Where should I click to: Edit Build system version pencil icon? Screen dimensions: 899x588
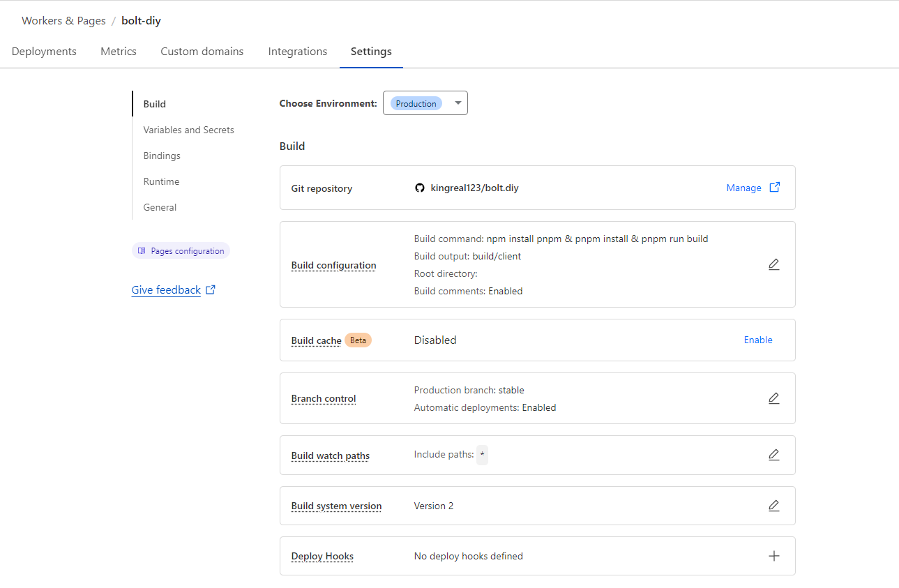click(773, 506)
